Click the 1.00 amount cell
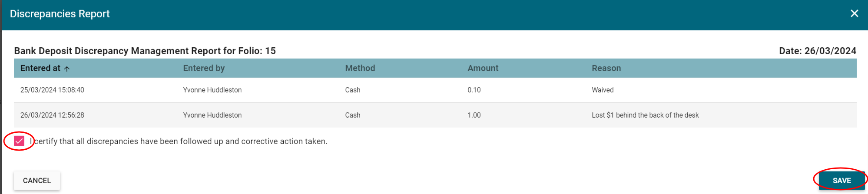868x194 pixels. click(x=474, y=115)
